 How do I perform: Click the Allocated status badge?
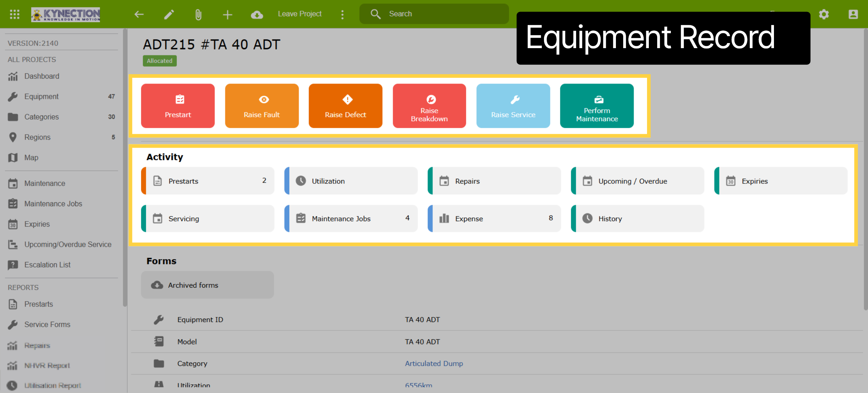pyautogui.click(x=159, y=61)
